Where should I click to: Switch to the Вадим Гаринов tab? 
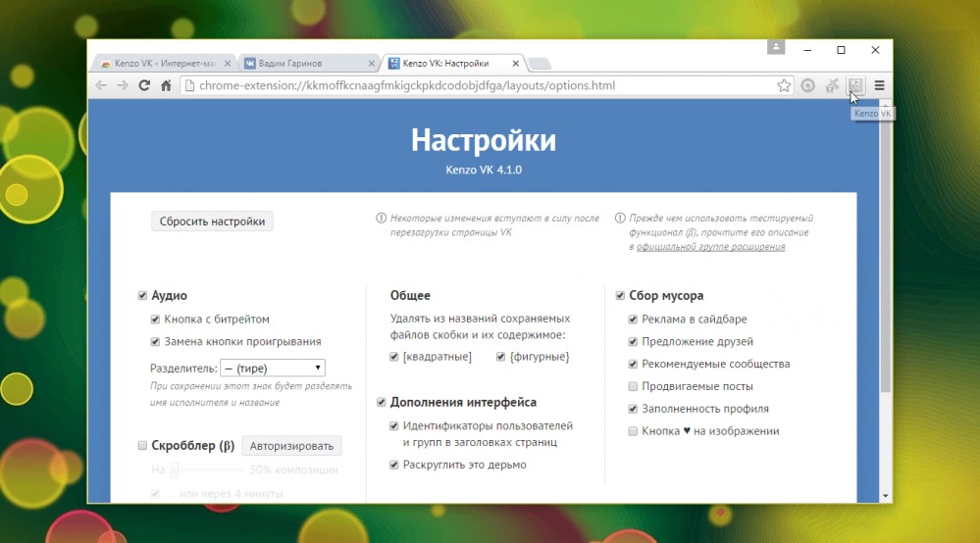tap(309, 63)
